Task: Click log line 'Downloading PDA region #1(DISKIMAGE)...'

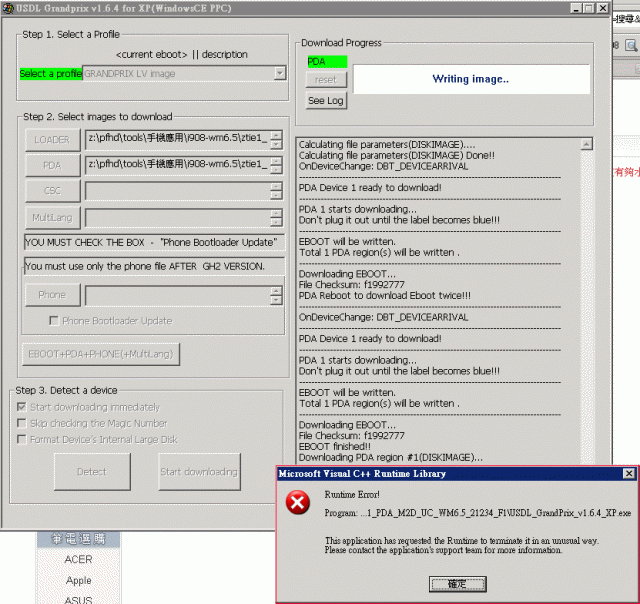Action: pyautogui.click(x=391, y=457)
